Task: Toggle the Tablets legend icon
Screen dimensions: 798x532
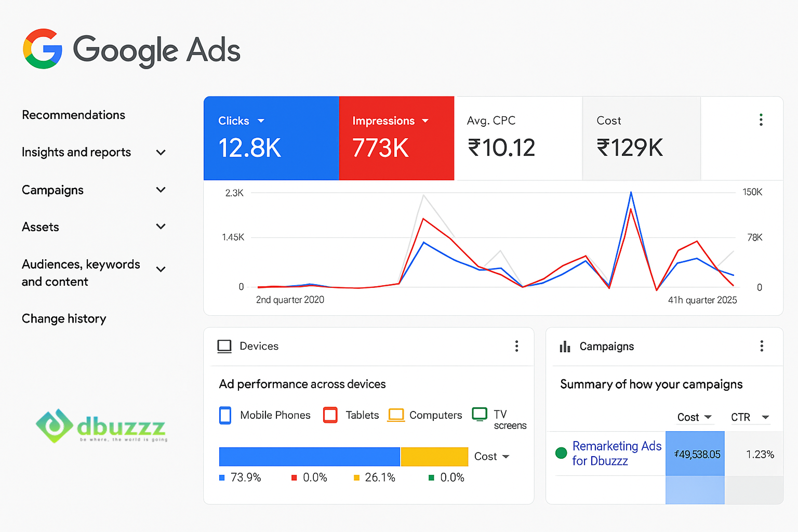Action: pos(330,415)
